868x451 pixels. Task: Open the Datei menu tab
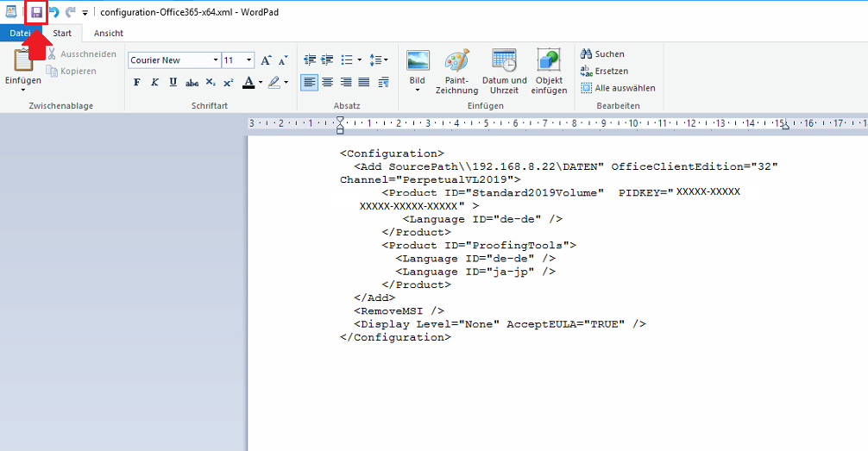(x=20, y=34)
